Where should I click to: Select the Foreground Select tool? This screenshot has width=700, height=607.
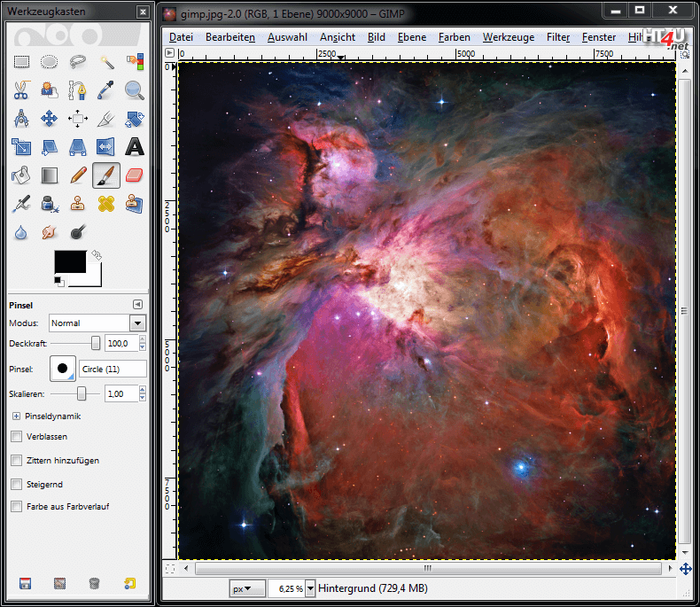tap(49, 90)
